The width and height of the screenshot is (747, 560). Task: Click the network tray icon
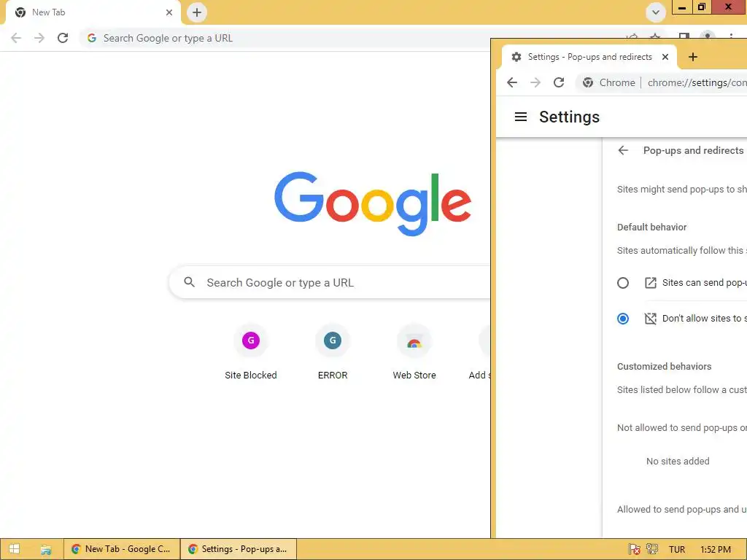coord(651,550)
